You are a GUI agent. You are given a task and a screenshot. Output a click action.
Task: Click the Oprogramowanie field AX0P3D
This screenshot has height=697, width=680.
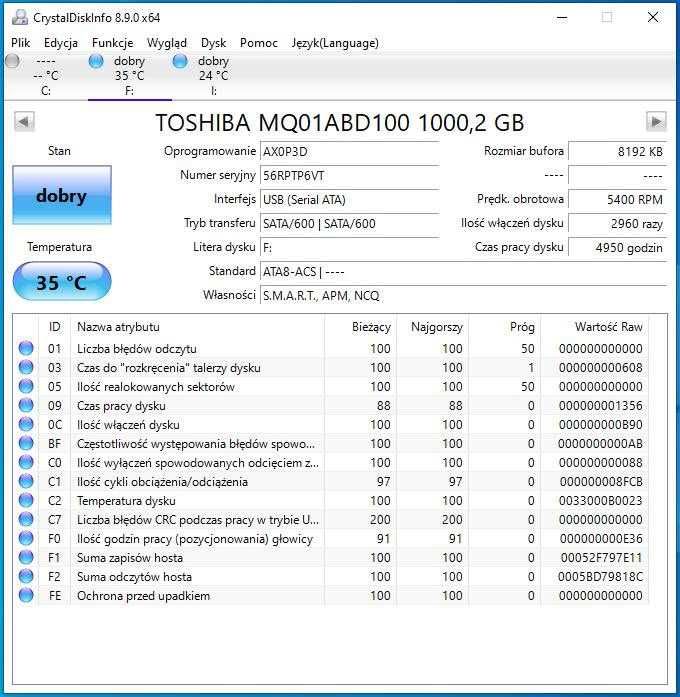349,152
